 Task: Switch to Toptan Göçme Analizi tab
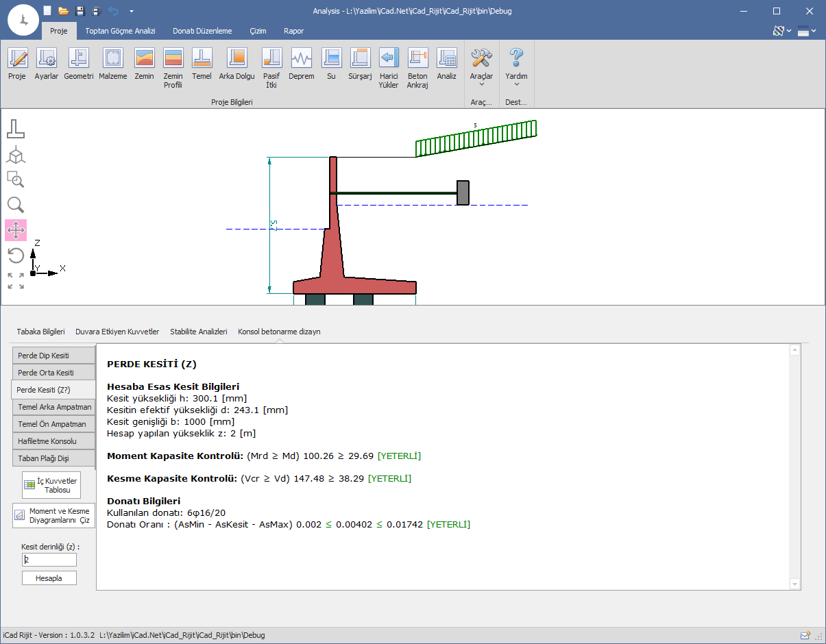121,31
